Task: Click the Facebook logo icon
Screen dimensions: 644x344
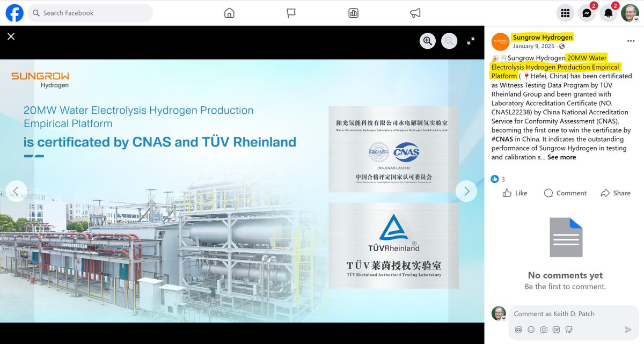Action: pos(14,13)
